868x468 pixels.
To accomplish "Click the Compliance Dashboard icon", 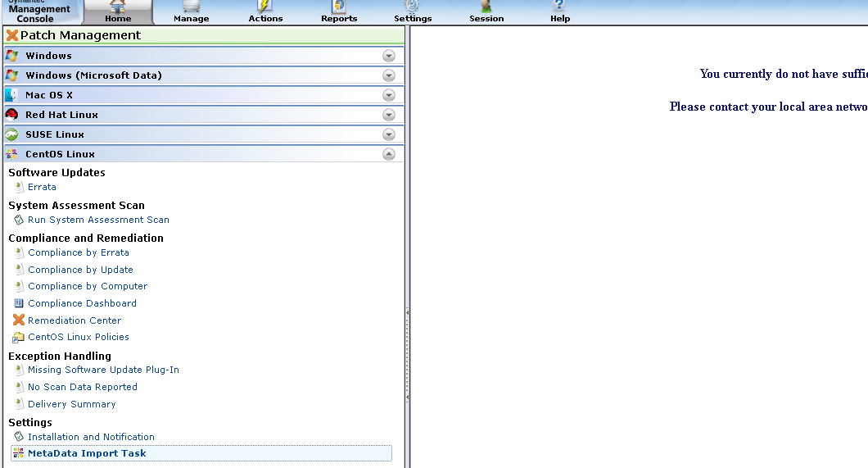I will coord(19,303).
